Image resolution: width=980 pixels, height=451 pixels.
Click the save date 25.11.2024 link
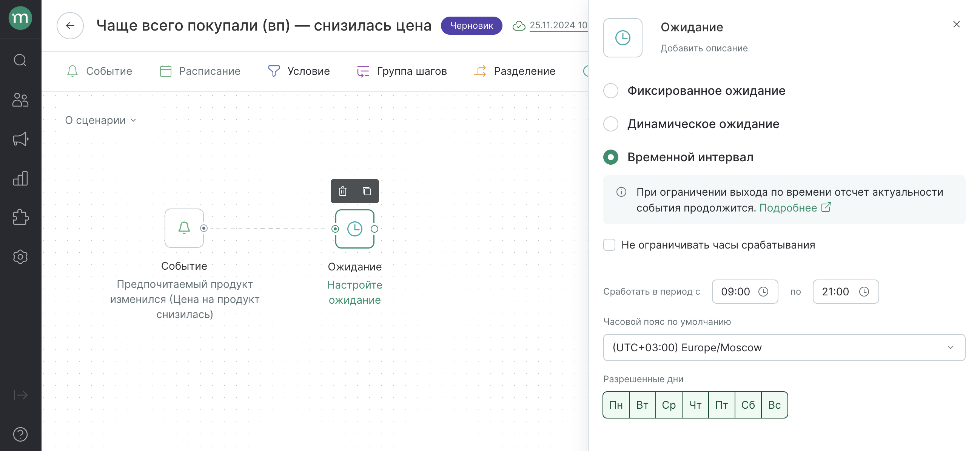[x=558, y=25]
